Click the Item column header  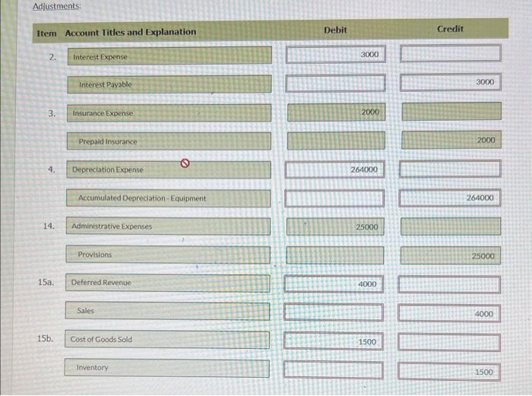coord(46,33)
